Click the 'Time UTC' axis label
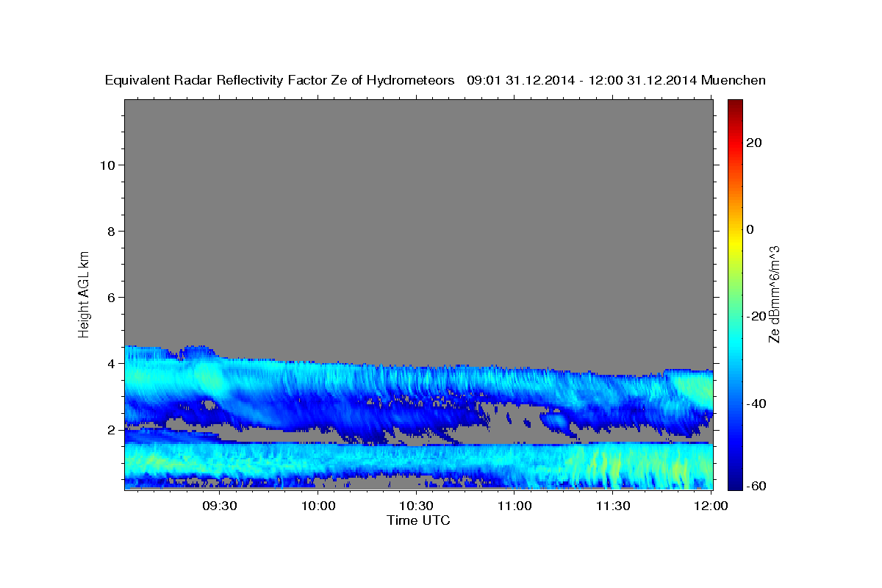Viewport: 882px width, 588px height. point(418,520)
